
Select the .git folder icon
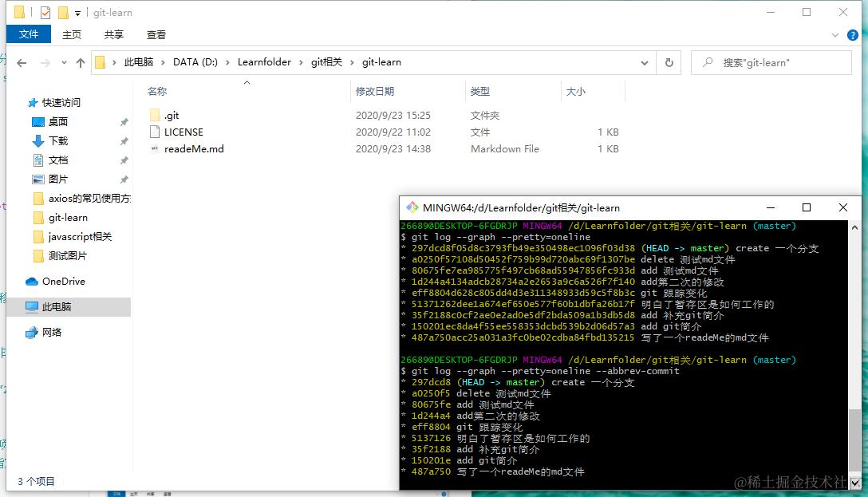(155, 115)
